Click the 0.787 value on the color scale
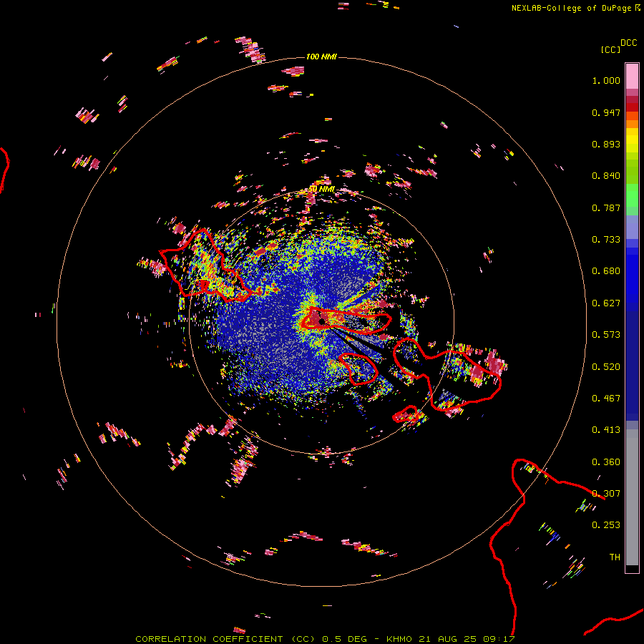 (606, 208)
